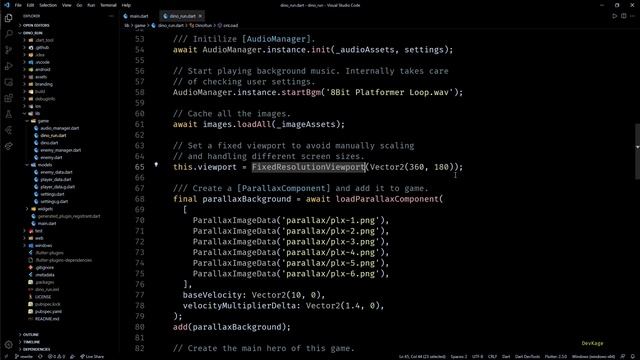Open the editor More Actions ellipsis

coord(633,16)
